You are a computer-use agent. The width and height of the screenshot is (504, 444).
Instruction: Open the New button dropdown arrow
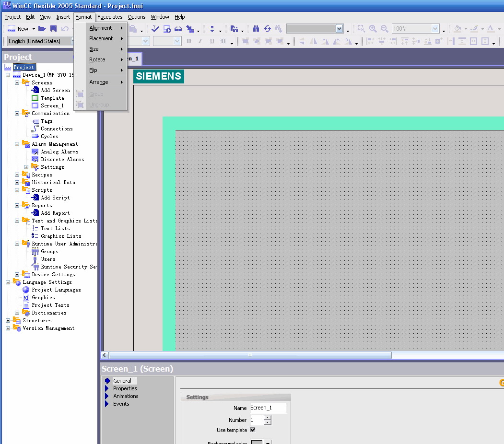tap(34, 29)
